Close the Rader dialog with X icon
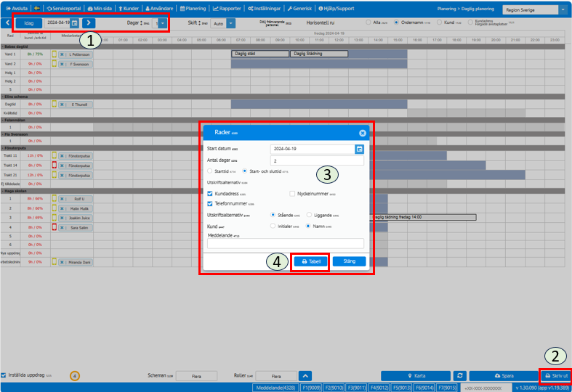This screenshot has width=572, height=392. pyautogui.click(x=362, y=133)
